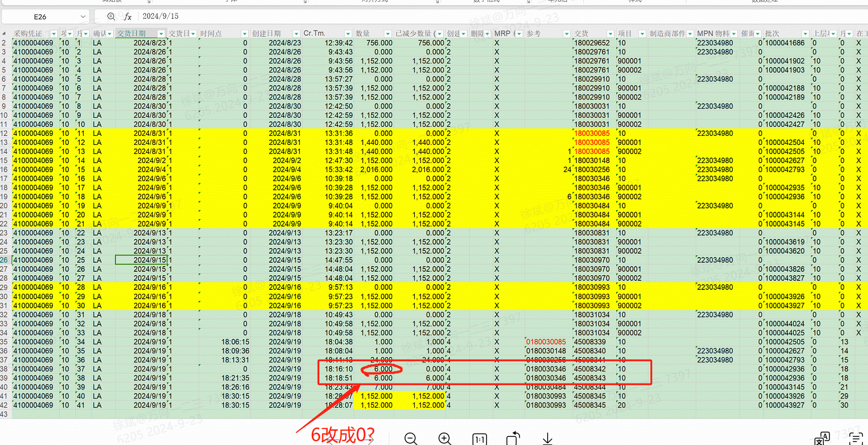
Task: Click Cr.Tm. cell 9:40:04
Action: (329, 206)
